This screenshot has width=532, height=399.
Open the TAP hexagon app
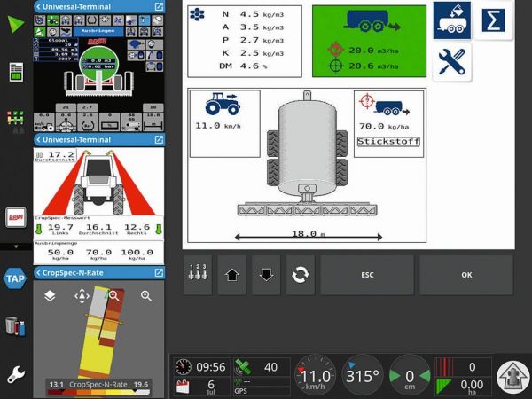coord(15,278)
